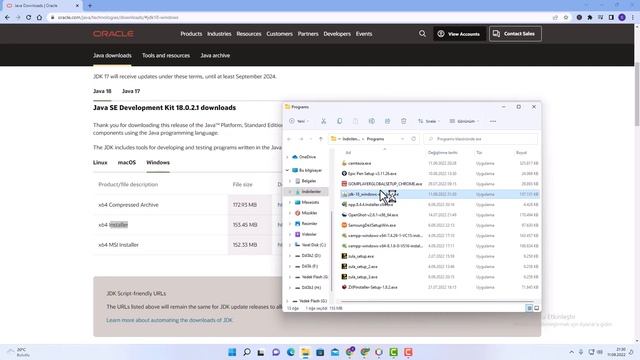This screenshot has height=360, width=640.
Task: Open link about automating JDK downloads
Action: 169,320
